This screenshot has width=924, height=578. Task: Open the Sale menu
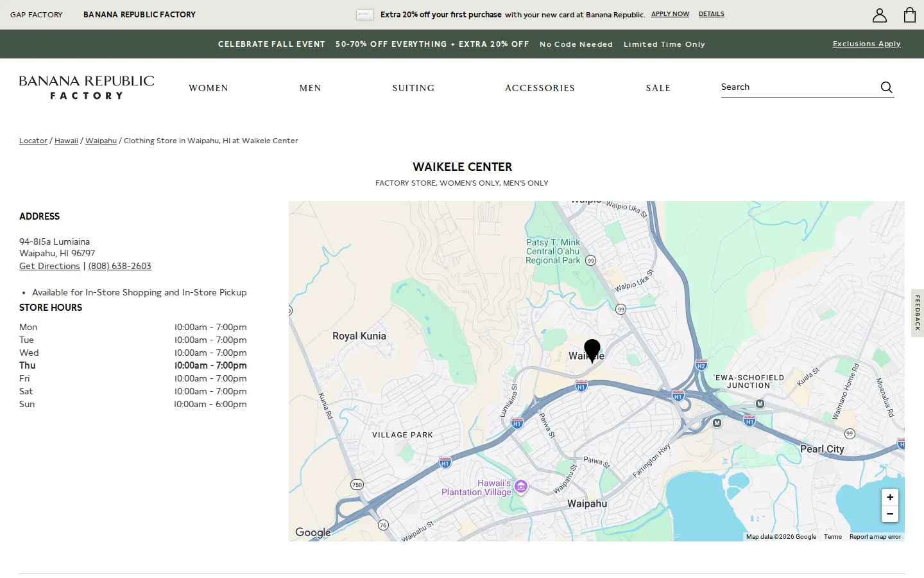(658, 88)
